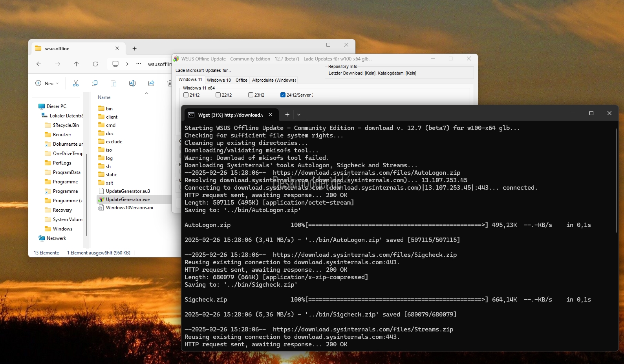Viewport: 624px width, 364px height.
Task: Click the '13 Elemente' status bar text
Action: (x=46, y=253)
